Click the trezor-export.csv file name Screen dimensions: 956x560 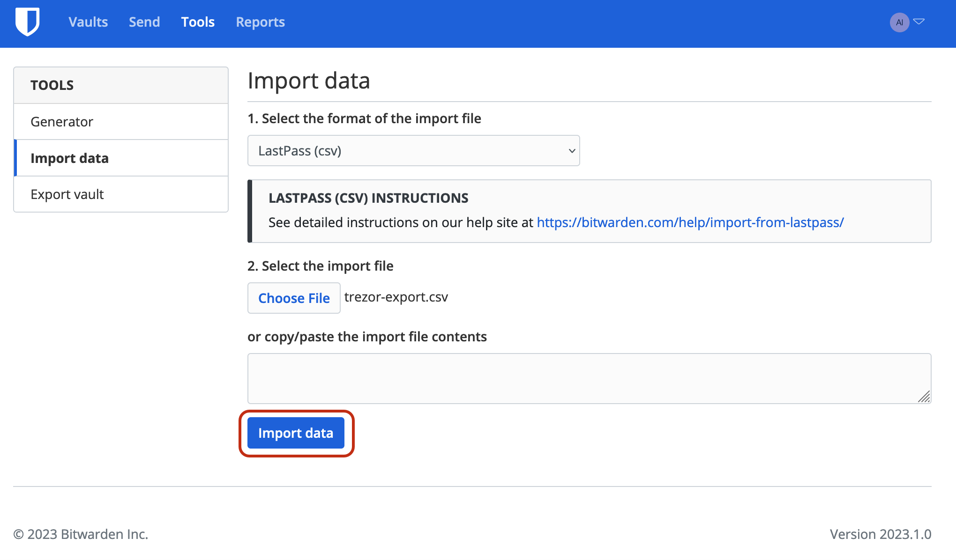coord(396,297)
